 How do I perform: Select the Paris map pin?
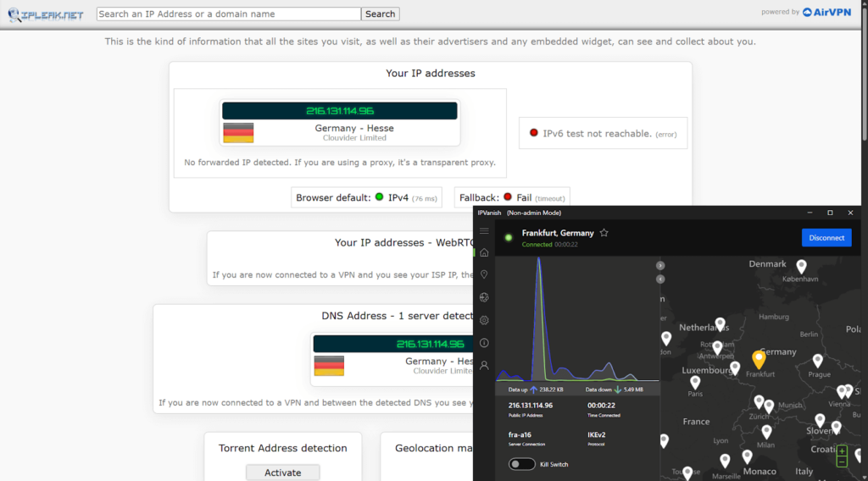[x=695, y=382]
